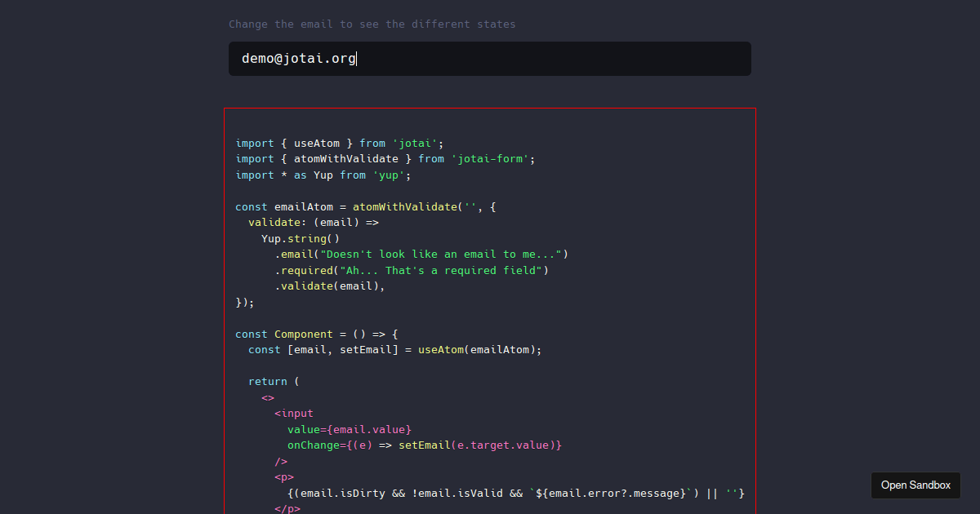980x514 pixels.
Task: Click the "Yup.string()" code line
Action: [301, 239]
